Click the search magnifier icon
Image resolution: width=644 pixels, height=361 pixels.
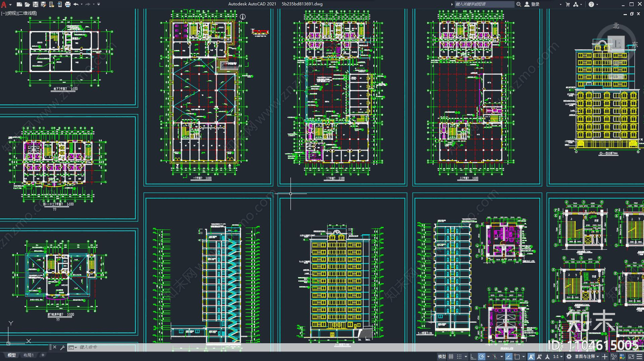point(519,4)
